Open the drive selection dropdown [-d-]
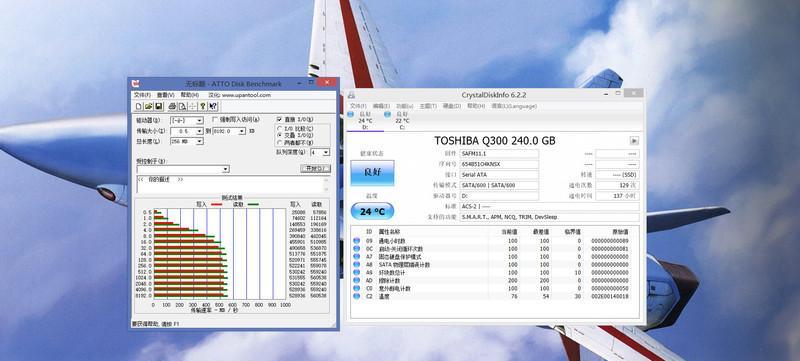Viewport: 800px width, 361px height. point(200,121)
